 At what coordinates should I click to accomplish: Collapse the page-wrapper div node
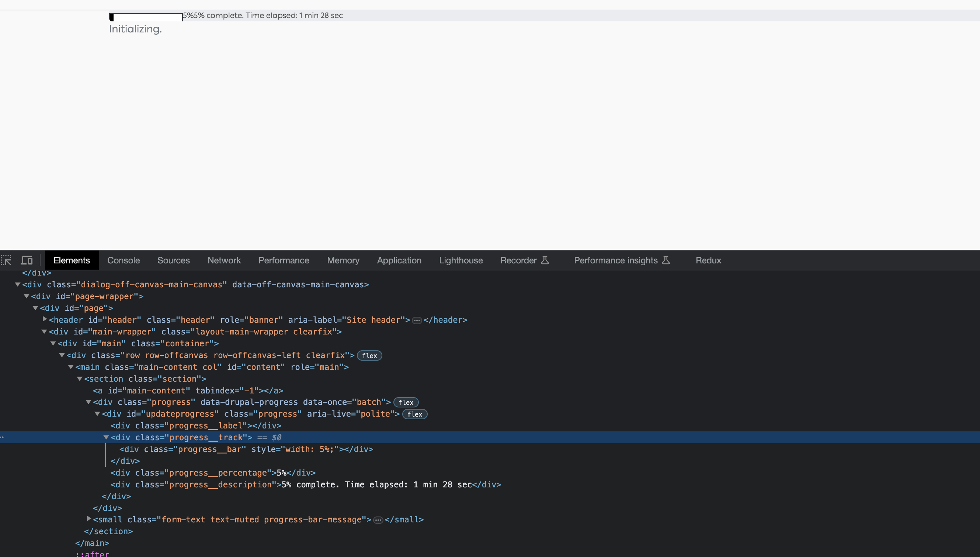pyautogui.click(x=27, y=297)
